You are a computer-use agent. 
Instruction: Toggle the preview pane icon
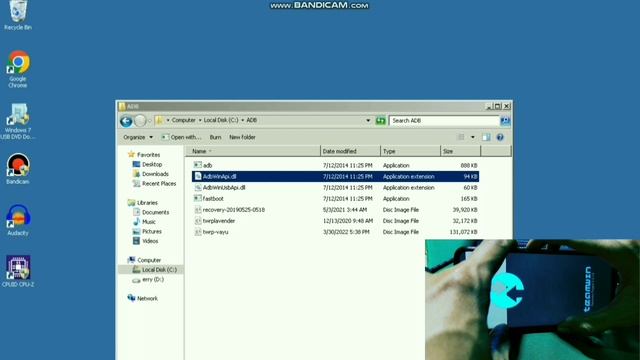[x=486, y=137]
